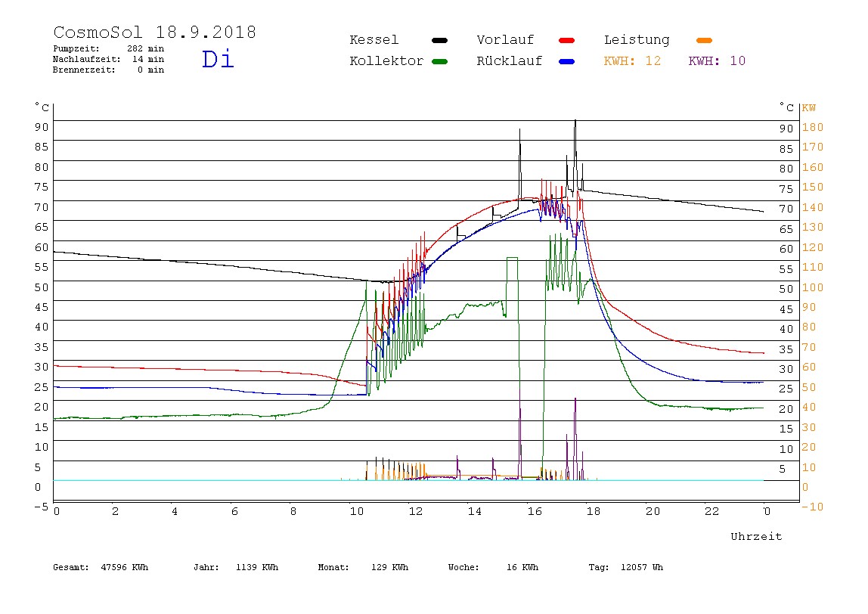Viewport: 868px width, 614px height.
Task: Select the "47596 KWh" total value
Action: tap(125, 567)
